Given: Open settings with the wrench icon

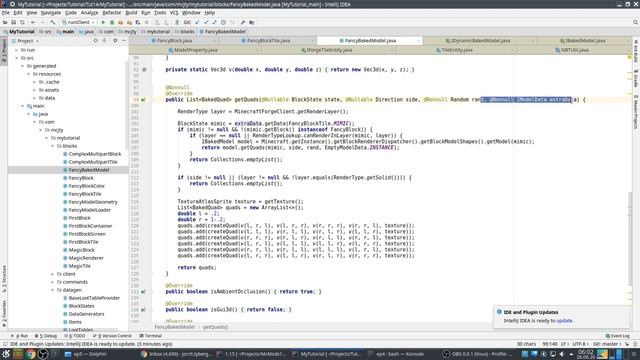Looking at the screenshot, I should coord(243,22).
